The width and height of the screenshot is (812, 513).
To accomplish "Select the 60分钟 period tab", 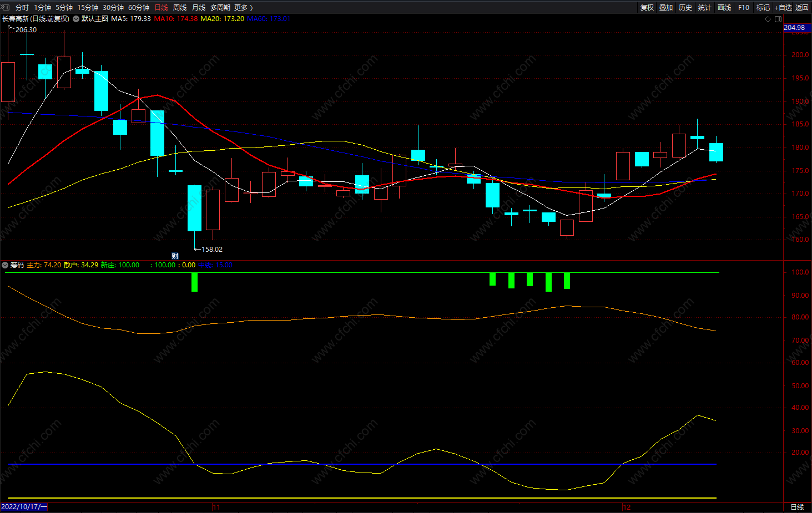I will [x=139, y=8].
